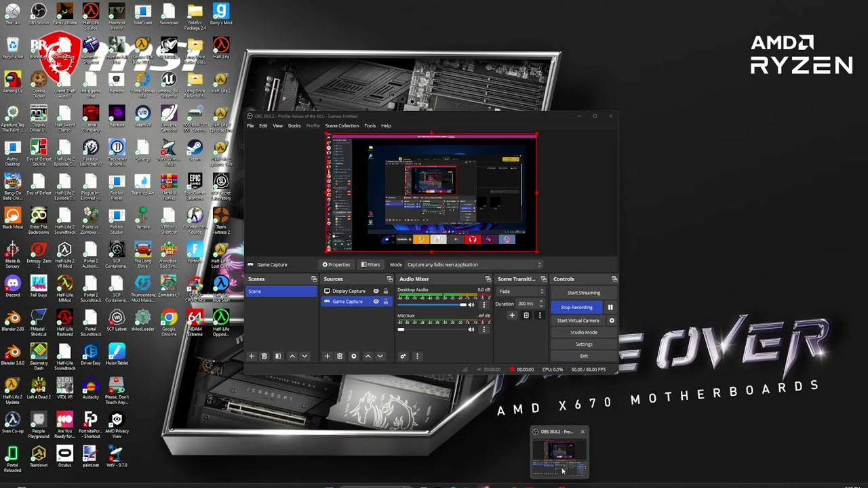Remove scene transition with trash icon
This screenshot has height=488, width=868.
(x=526, y=315)
